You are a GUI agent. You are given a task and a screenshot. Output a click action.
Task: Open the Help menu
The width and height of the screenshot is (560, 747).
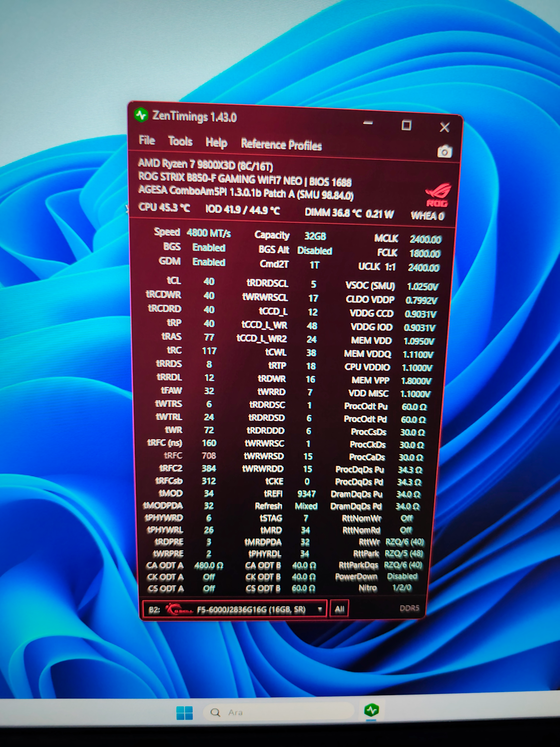[216, 142]
